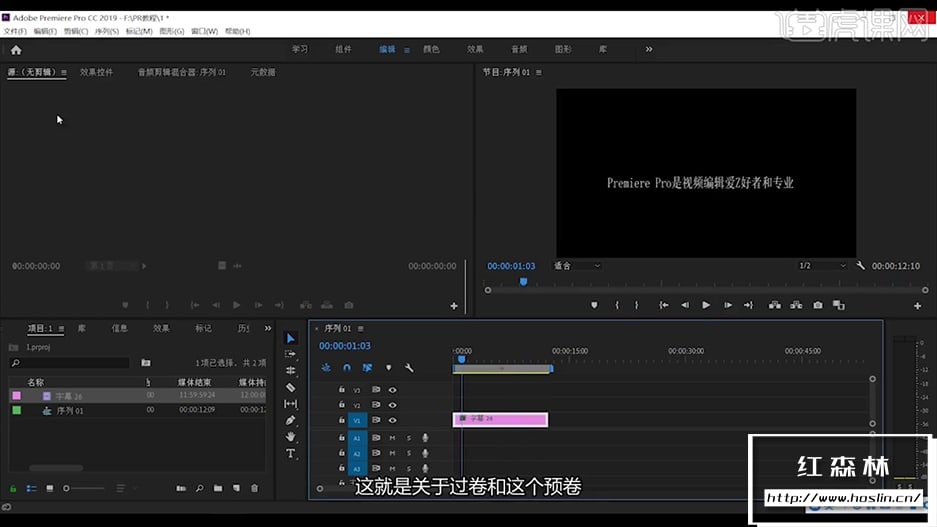Switch to the Color workspace
937x527 pixels.
pos(431,50)
